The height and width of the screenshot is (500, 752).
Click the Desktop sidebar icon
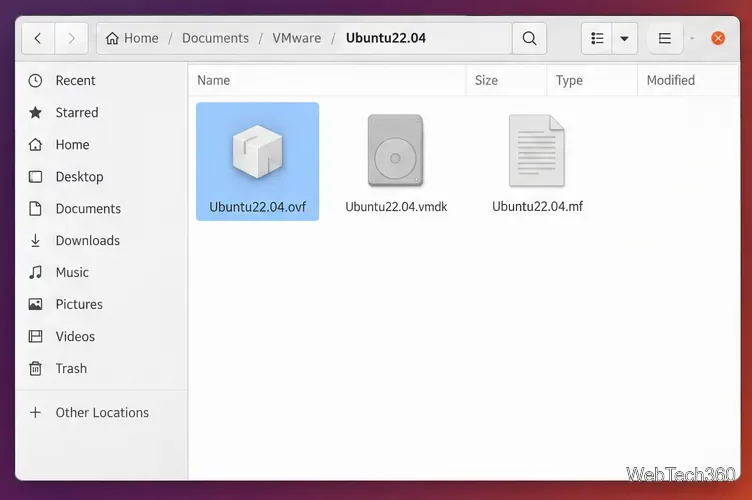pos(35,177)
